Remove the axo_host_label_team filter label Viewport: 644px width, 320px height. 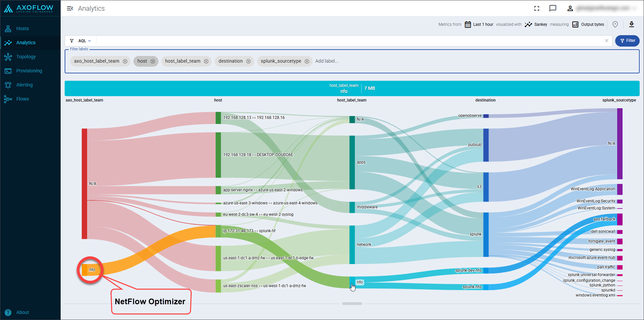(x=125, y=61)
